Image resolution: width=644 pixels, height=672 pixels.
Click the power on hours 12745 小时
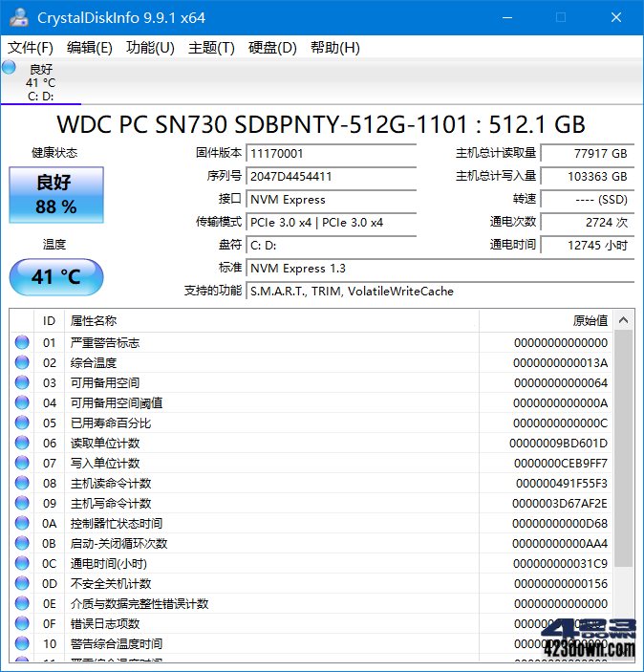(x=588, y=246)
